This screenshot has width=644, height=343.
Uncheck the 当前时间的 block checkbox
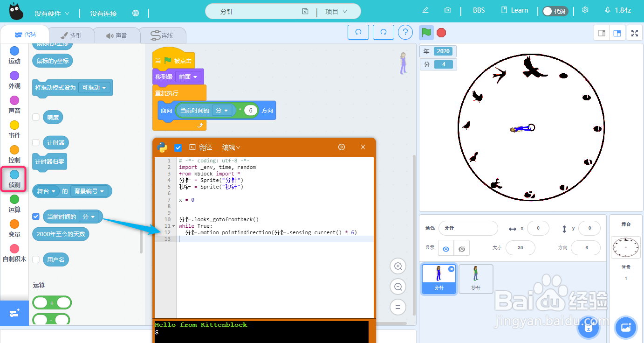pos(36,217)
